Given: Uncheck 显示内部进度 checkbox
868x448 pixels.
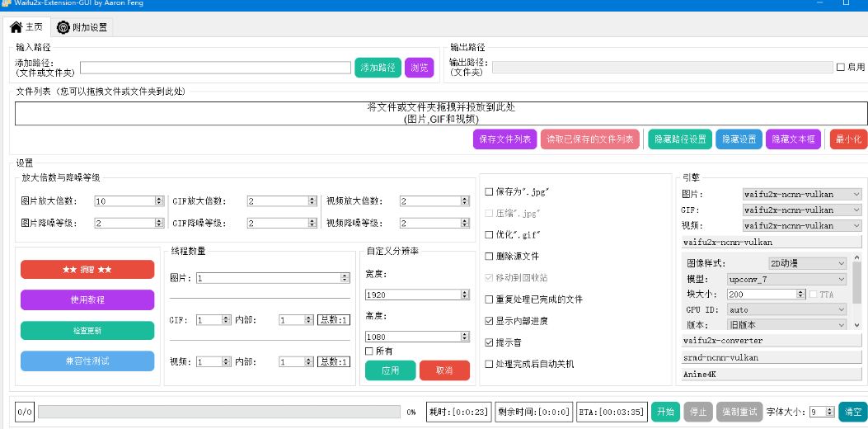Looking at the screenshot, I should point(489,321).
